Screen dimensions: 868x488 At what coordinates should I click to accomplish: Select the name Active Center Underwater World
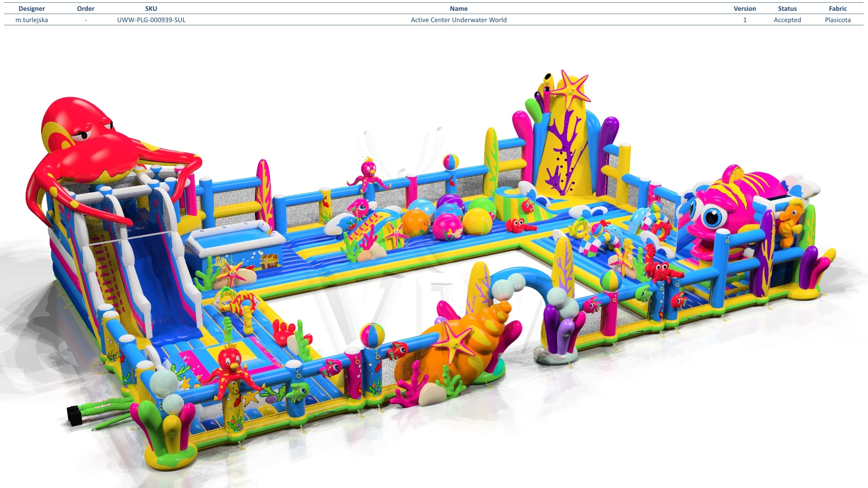pos(458,20)
